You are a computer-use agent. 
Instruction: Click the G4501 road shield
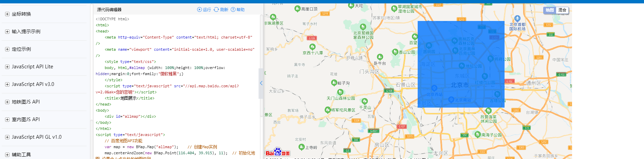[x=374, y=131]
